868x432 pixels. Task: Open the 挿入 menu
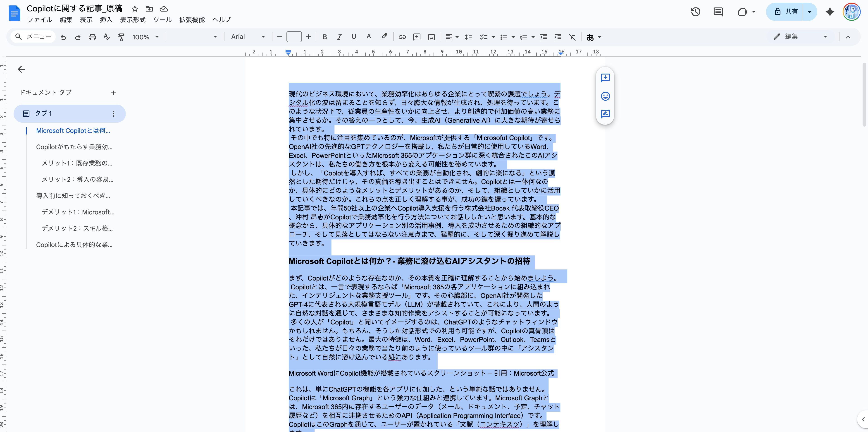(106, 19)
